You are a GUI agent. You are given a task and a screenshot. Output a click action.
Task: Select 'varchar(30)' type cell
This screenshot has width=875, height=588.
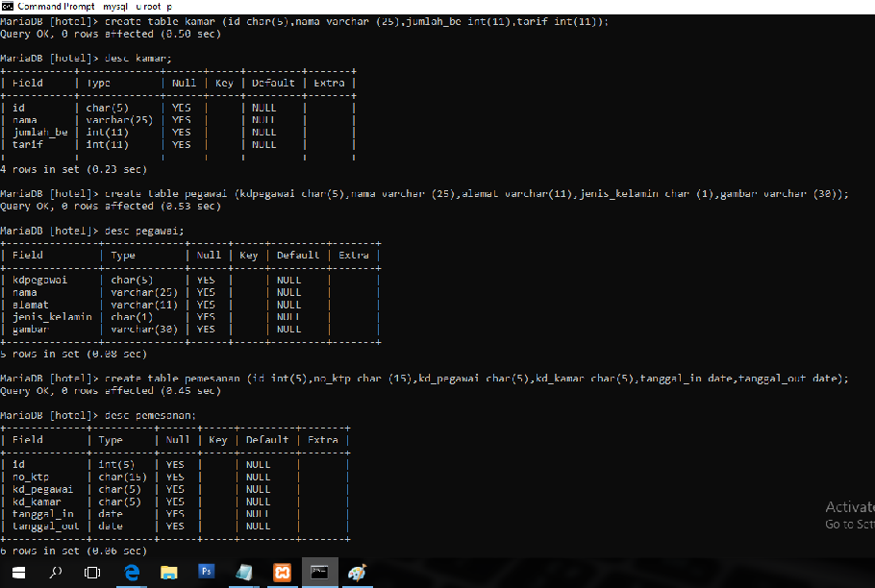(144, 329)
